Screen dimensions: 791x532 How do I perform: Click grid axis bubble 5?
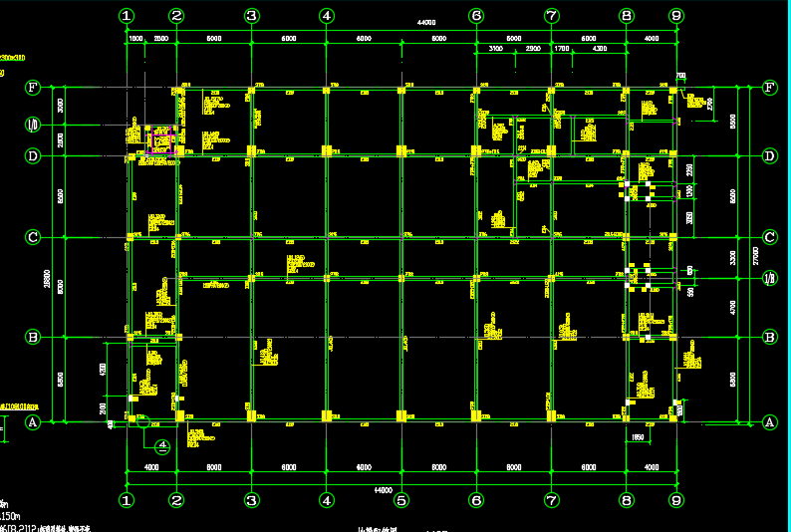(400, 499)
